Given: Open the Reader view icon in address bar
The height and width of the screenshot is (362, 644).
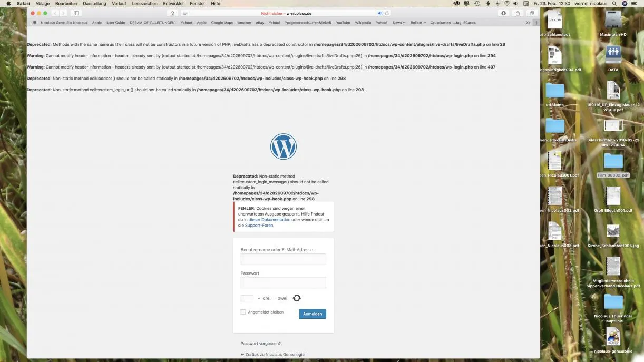Looking at the screenshot, I should (x=185, y=13).
